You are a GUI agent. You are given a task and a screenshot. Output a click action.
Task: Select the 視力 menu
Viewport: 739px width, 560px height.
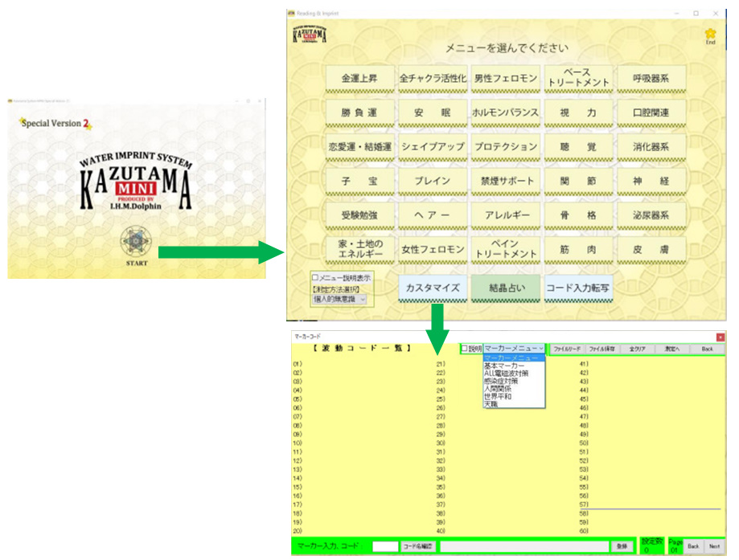[x=579, y=112]
